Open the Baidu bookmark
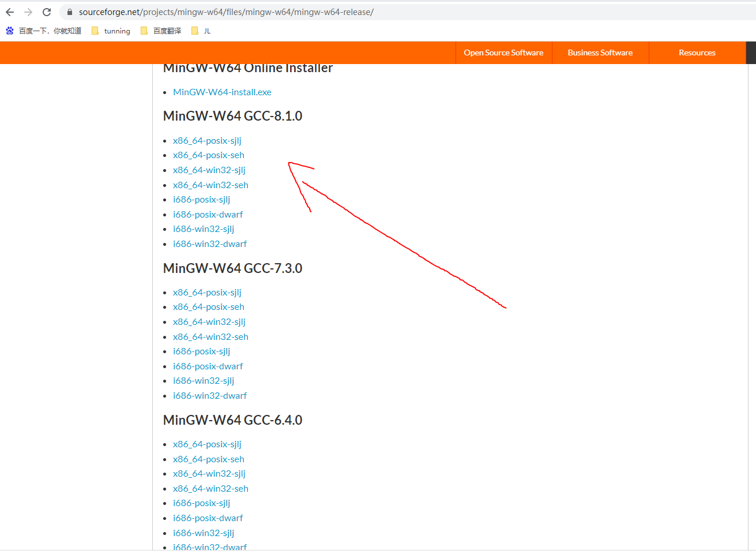The image size is (756, 554). 44,31
